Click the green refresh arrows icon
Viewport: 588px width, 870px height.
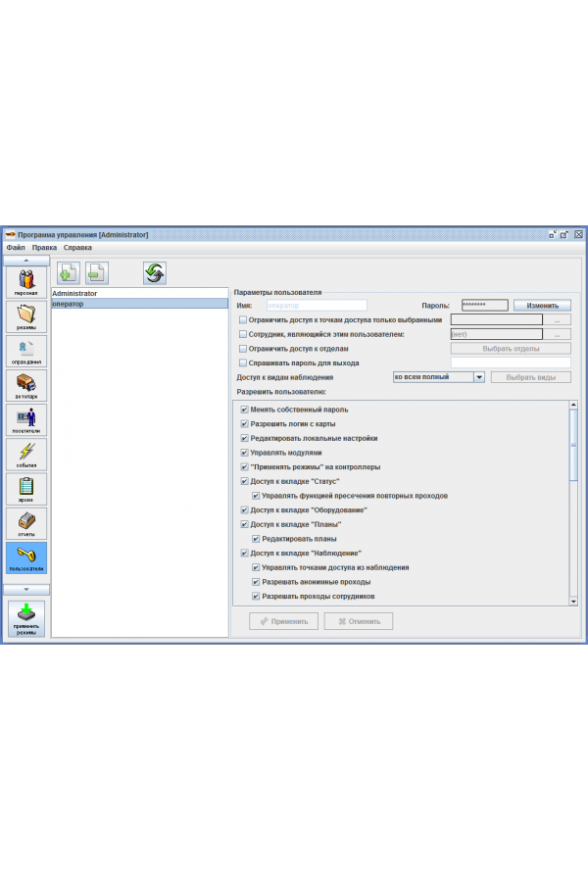coord(155,273)
